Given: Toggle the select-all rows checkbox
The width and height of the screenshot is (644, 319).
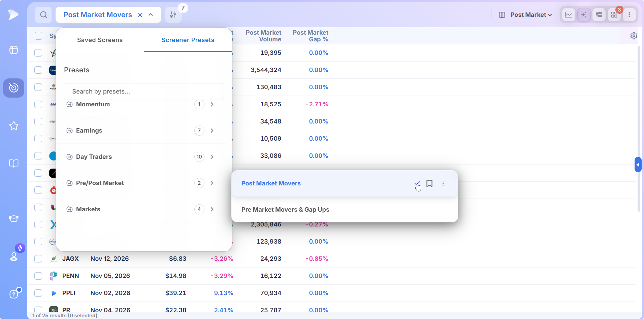Looking at the screenshot, I should 38,36.
